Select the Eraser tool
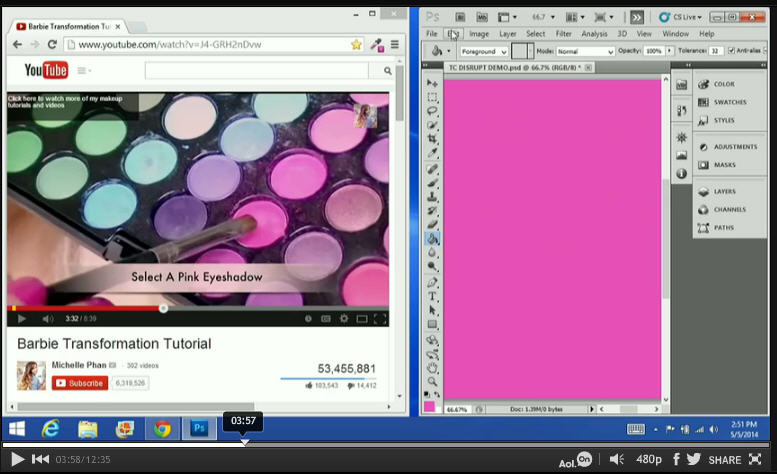 (432, 224)
